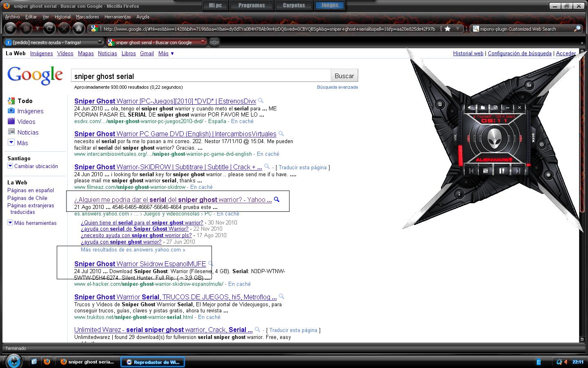588x368 pixels.
Task: Open the Historial menu
Action: 62,17
